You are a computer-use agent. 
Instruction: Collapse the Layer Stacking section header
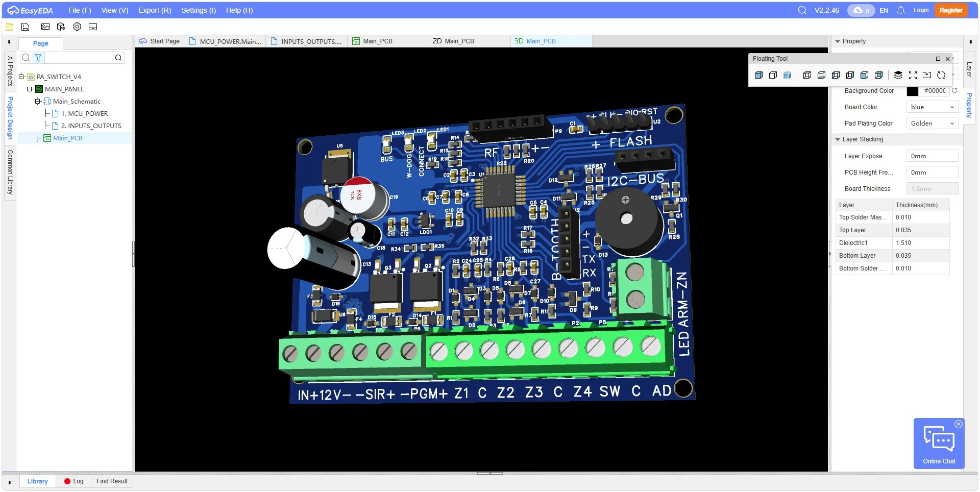pyautogui.click(x=838, y=139)
